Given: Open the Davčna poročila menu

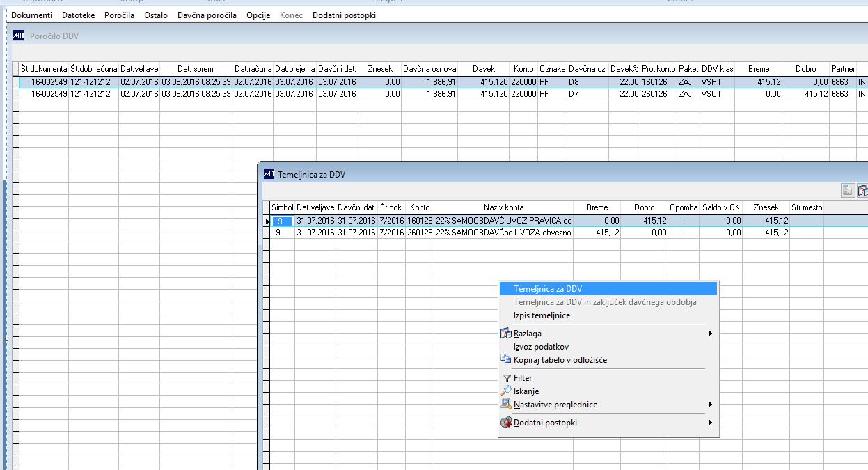Looking at the screenshot, I should pyautogui.click(x=207, y=15).
